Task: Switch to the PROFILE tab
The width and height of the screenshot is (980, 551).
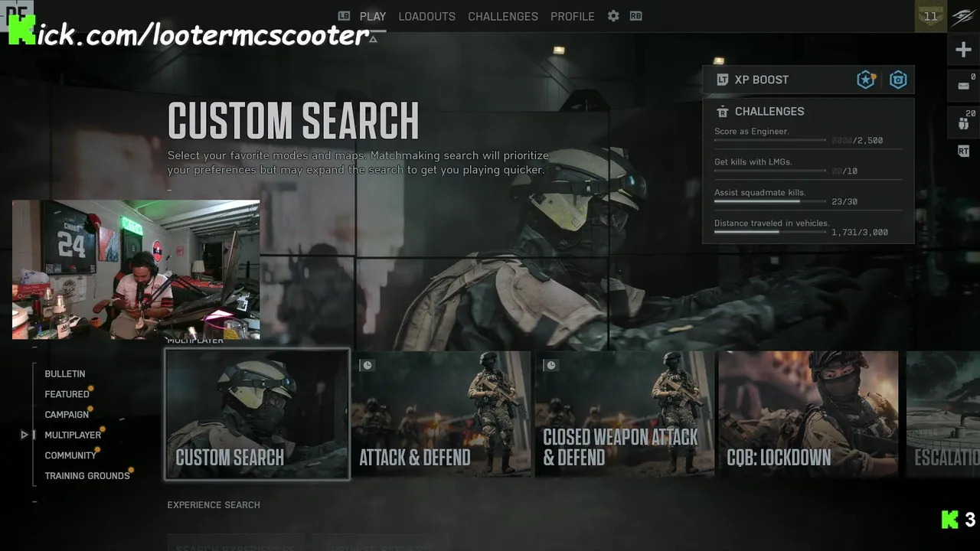Action: [573, 16]
